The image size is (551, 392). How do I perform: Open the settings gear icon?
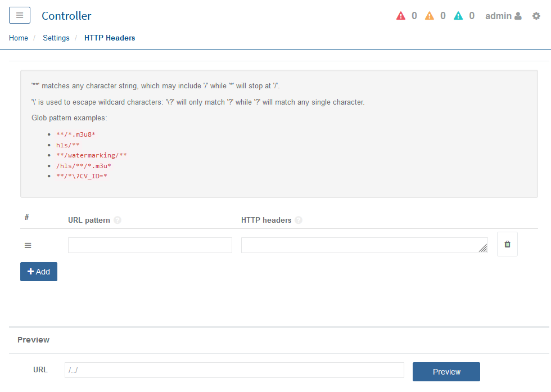pyautogui.click(x=536, y=16)
